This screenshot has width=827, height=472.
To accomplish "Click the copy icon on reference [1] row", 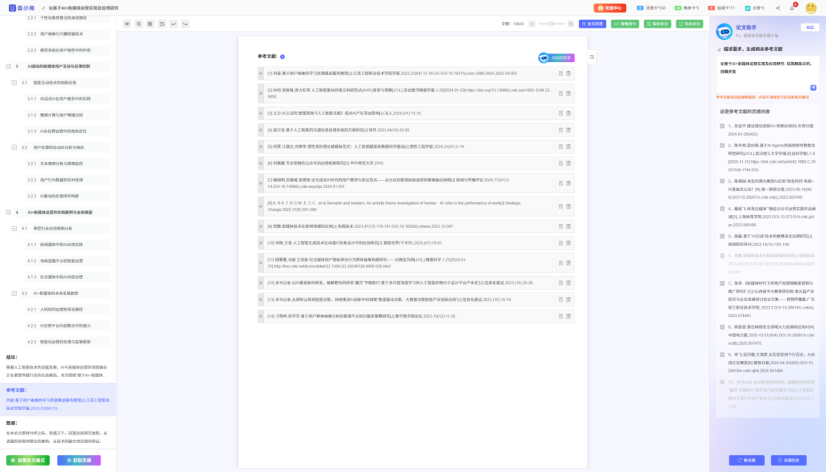I will pos(561,73).
